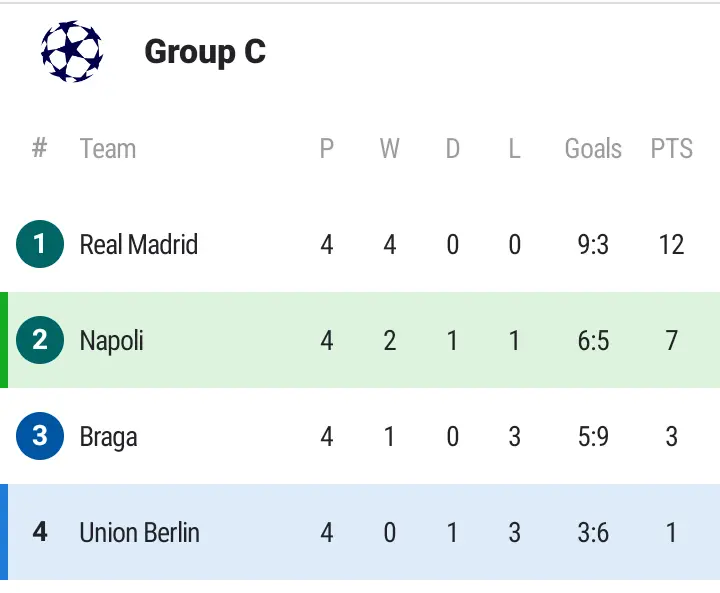
Task: Click the P played column header
Action: click(x=327, y=149)
